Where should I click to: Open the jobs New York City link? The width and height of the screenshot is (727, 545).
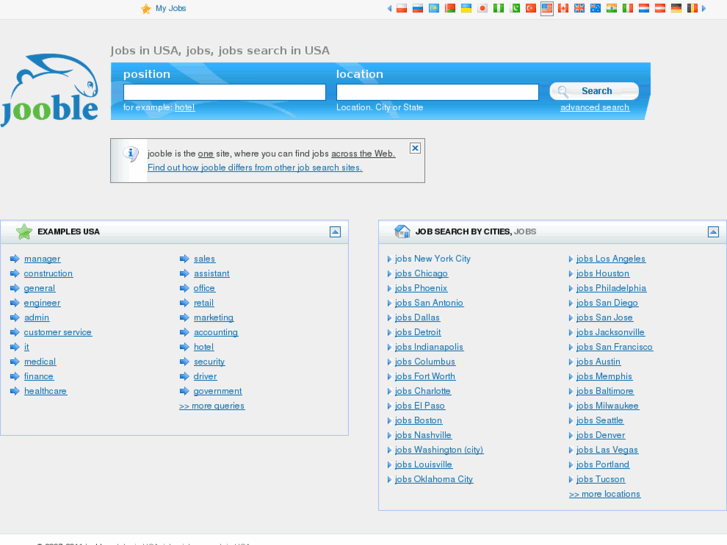click(x=432, y=259)
